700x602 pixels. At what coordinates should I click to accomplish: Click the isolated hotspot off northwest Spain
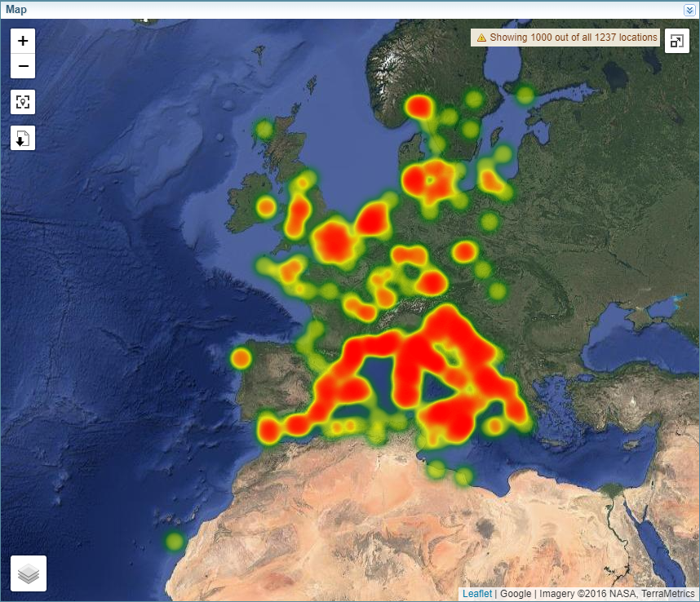[241, 358]
